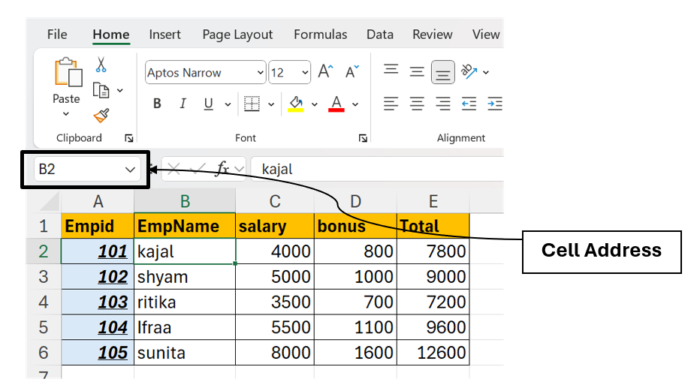Toggle the Bottom Align button
700x391 pixels.
point(443,72)
